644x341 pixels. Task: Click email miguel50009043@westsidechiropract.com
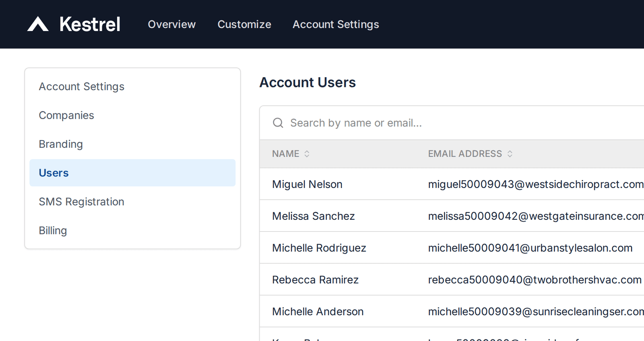tap(536, 184)
